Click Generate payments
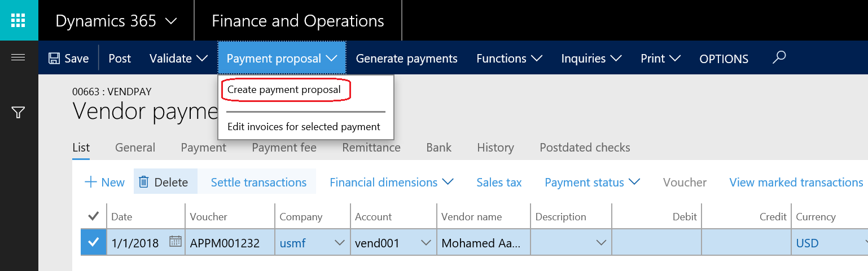The image size is (868, 271). pyautogui.click(x=406, y=59)
